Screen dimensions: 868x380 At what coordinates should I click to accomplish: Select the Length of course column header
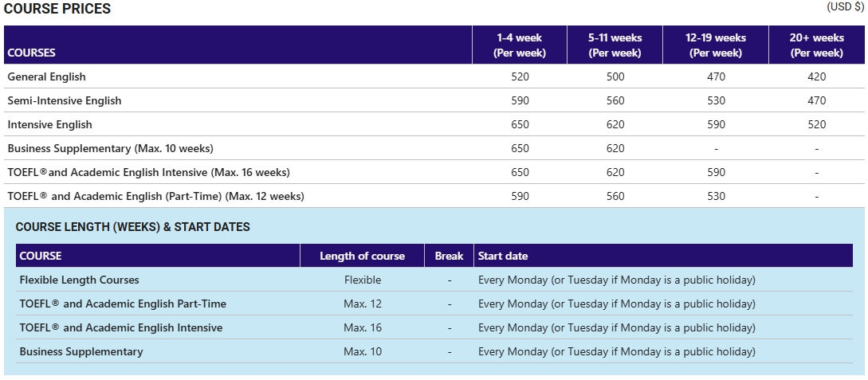point(362,257)
